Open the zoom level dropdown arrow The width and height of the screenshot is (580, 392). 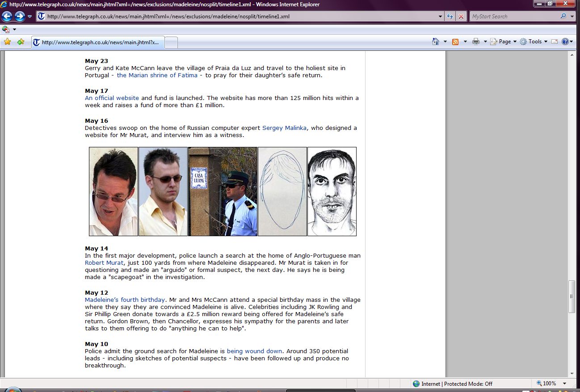click(x=565, y=384)
